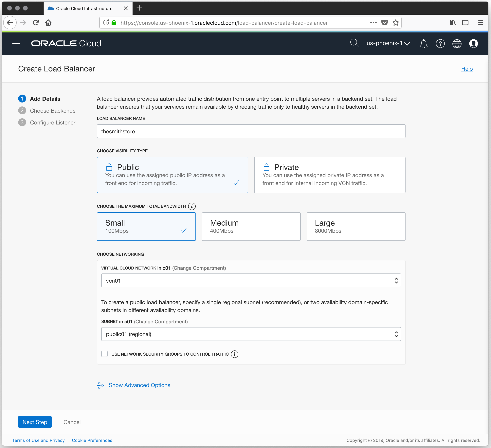This screenshot has height=448, width=491.
Task: Click the bandwidth info icon
Action: click(192, 206)
